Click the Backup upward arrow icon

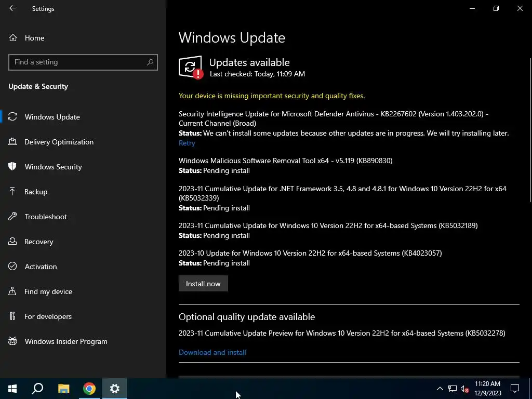point(12,192)
